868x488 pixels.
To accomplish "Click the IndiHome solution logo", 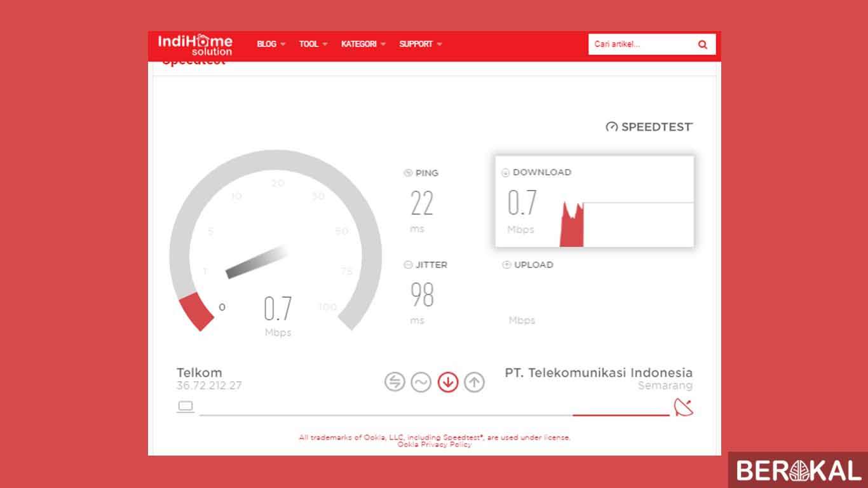I will click(x=195, y=44).
